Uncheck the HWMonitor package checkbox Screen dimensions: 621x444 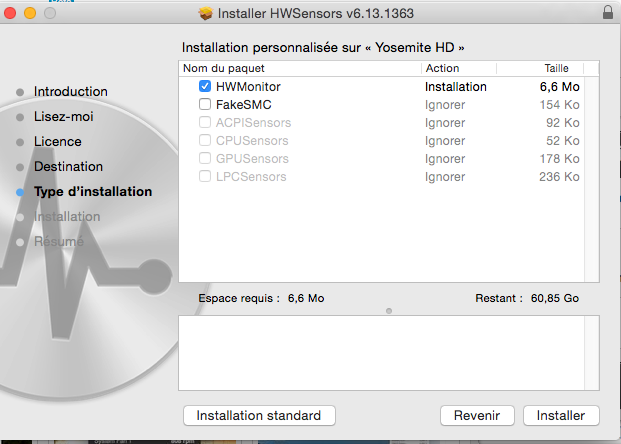[x=205, y=86]
